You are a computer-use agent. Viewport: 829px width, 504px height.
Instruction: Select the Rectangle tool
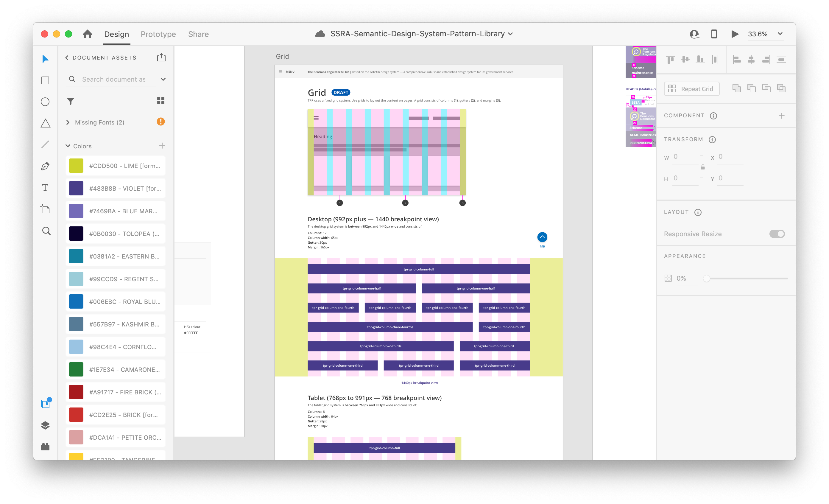(45, 80)
